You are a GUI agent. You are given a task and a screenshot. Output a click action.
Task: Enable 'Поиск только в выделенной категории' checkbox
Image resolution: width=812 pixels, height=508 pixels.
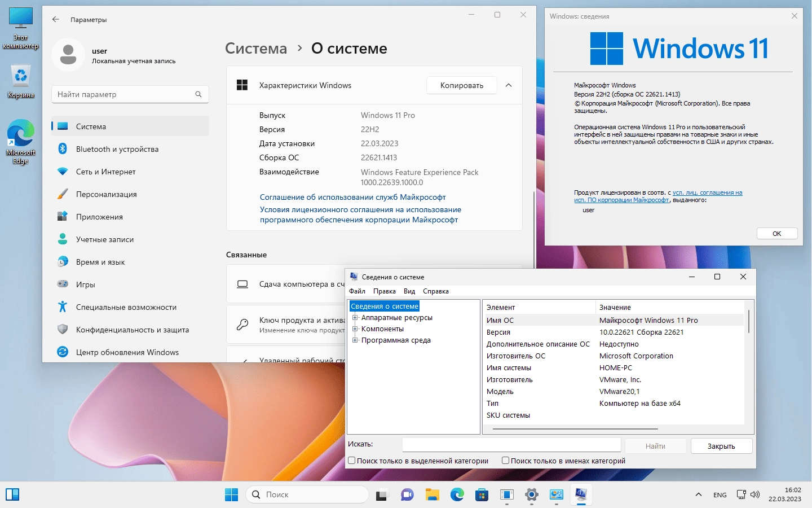(352, 461)
